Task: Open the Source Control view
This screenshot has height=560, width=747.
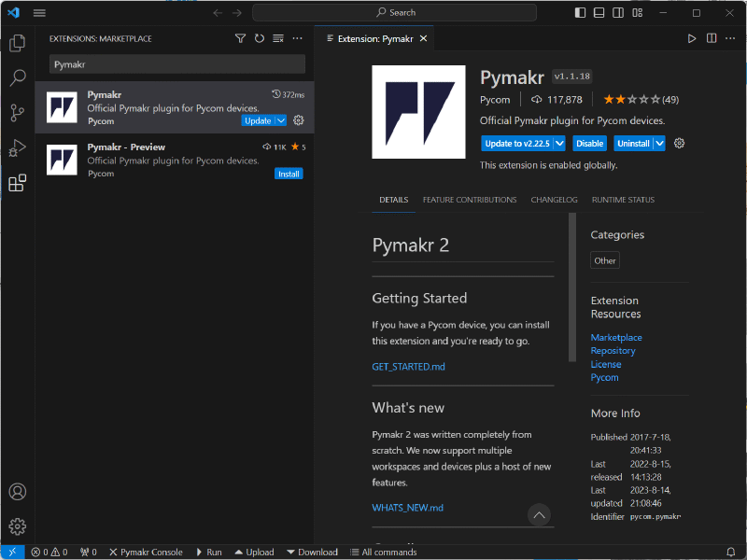Action: pyautogui.click(x=17, y=113)
